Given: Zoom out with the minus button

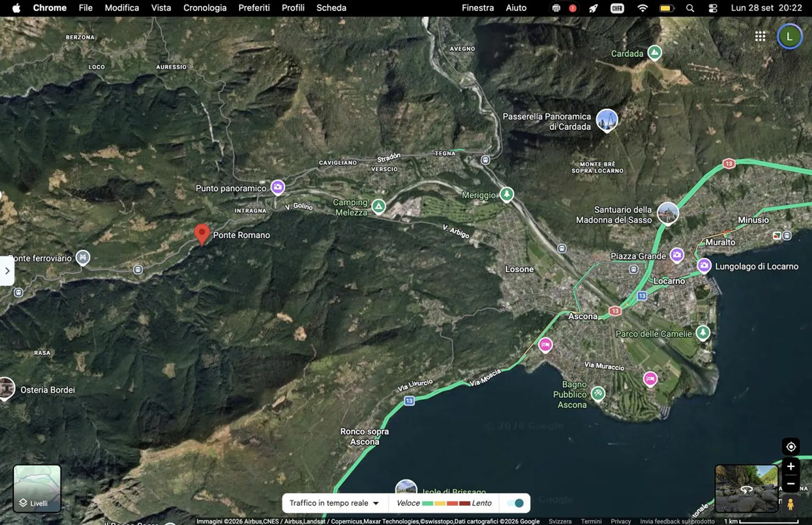Looking at the screenshot, I should 791,484.
